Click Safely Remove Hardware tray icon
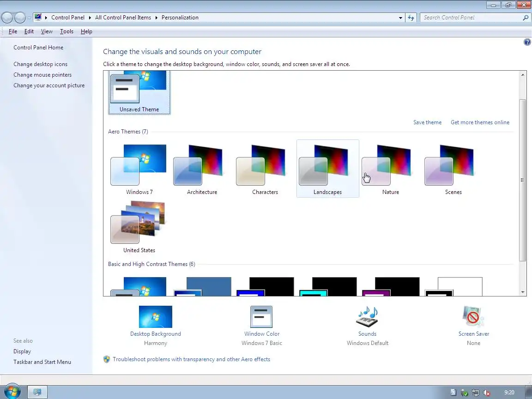 [464, 393]
